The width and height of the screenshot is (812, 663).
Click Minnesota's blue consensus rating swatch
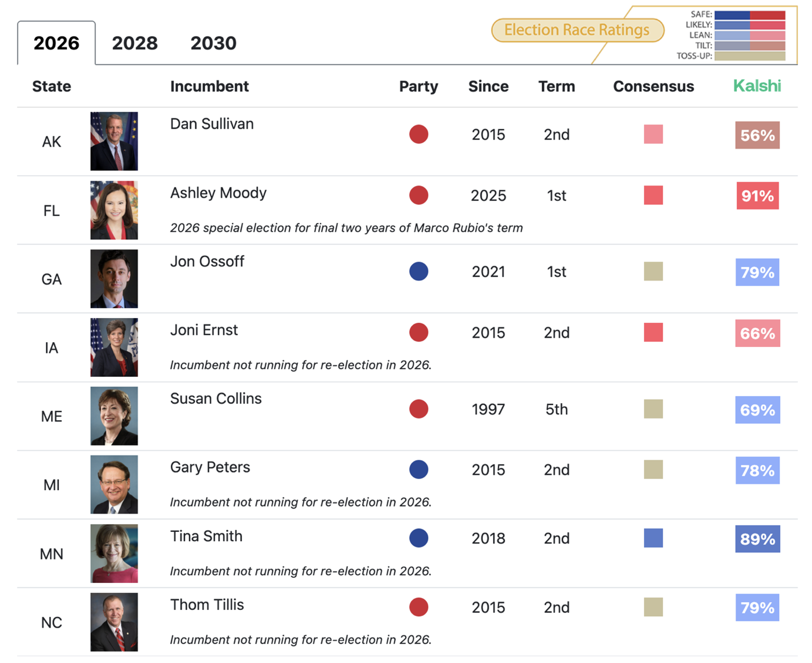653,538
